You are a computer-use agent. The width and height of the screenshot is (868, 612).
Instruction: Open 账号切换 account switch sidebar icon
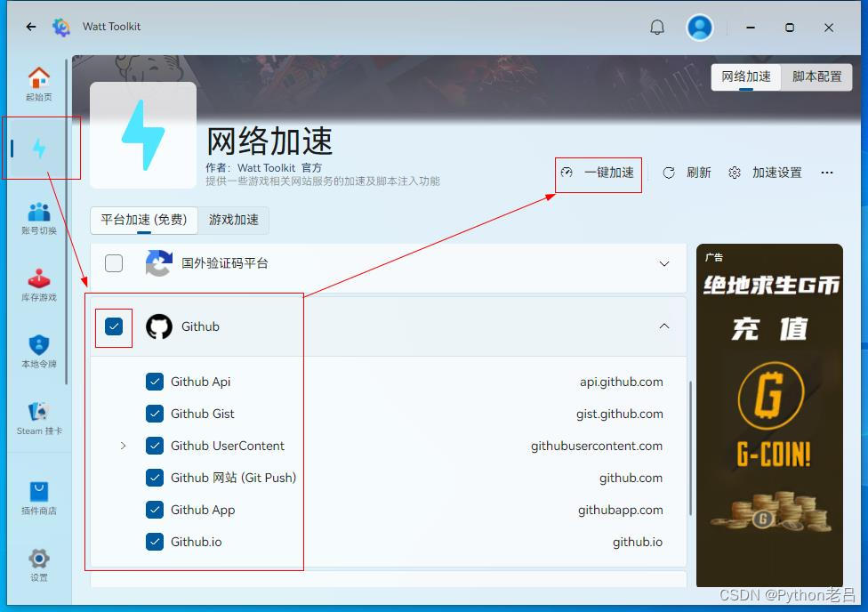click(39, 218)
